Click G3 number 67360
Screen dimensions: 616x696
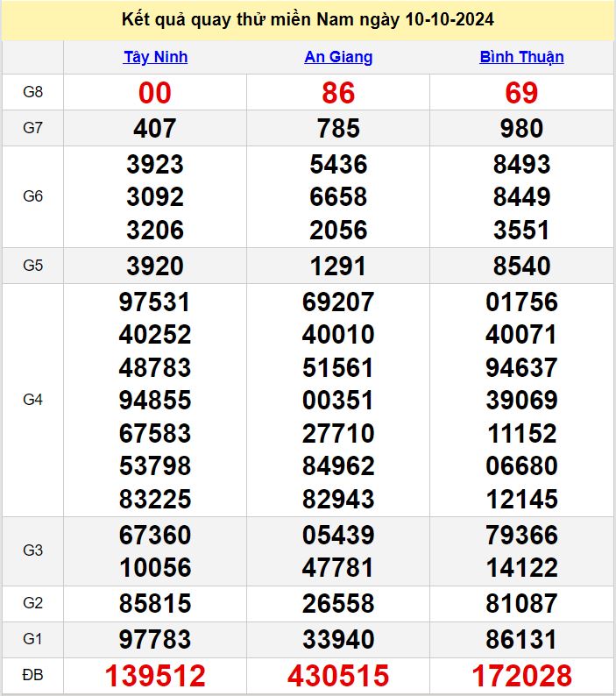click(x=155, y=535)
